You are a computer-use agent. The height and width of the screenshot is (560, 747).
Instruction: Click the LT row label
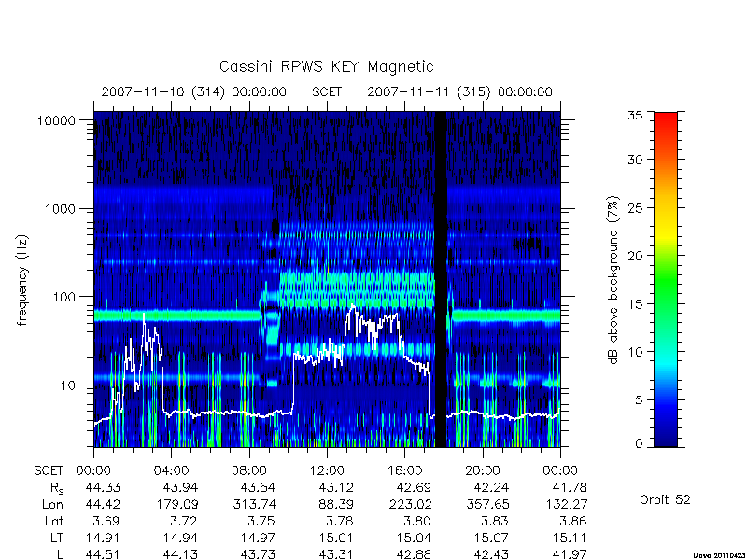click(x=57, y=538)
